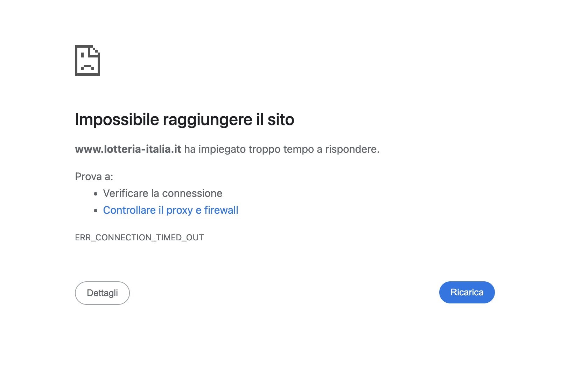
Task: Click the word sito in the heading
Action: pos(281,119)
